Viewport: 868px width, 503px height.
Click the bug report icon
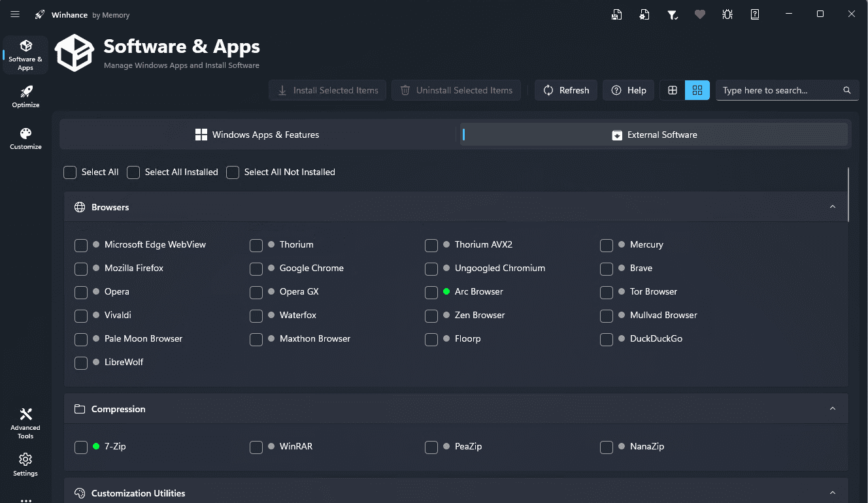click(727, 14)
